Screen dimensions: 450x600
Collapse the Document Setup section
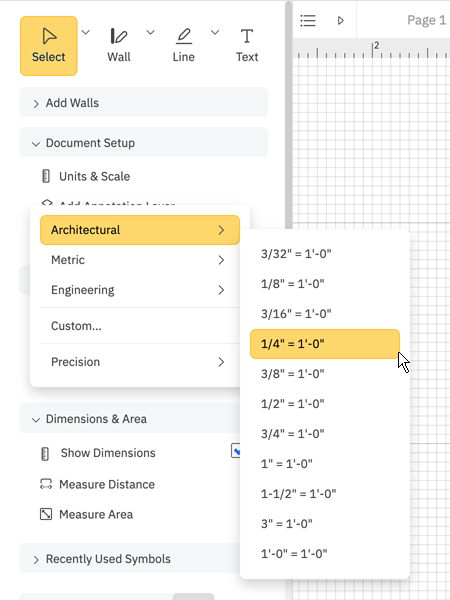143,143
